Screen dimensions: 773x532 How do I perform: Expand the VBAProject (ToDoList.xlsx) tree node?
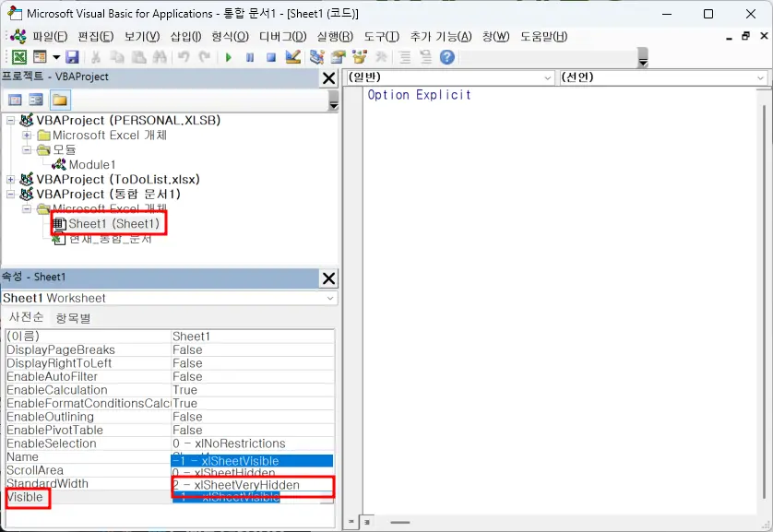pos(11,180)
